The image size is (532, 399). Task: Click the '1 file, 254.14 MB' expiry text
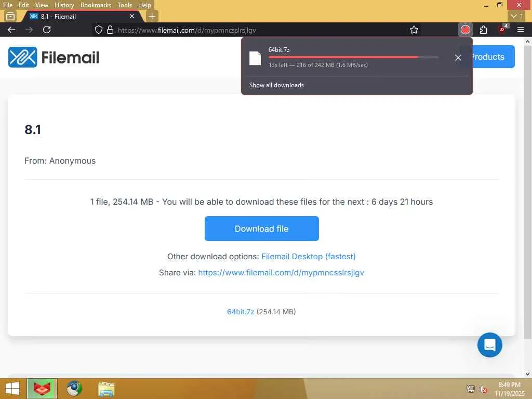261,202
